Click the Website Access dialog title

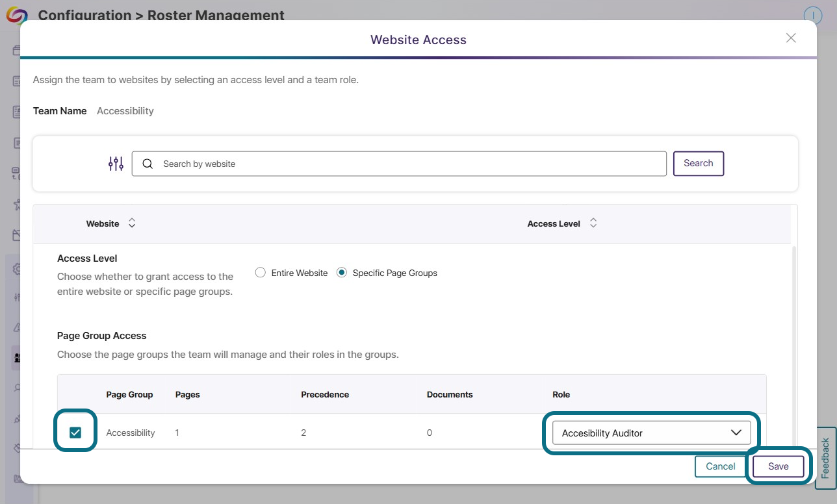419,40
